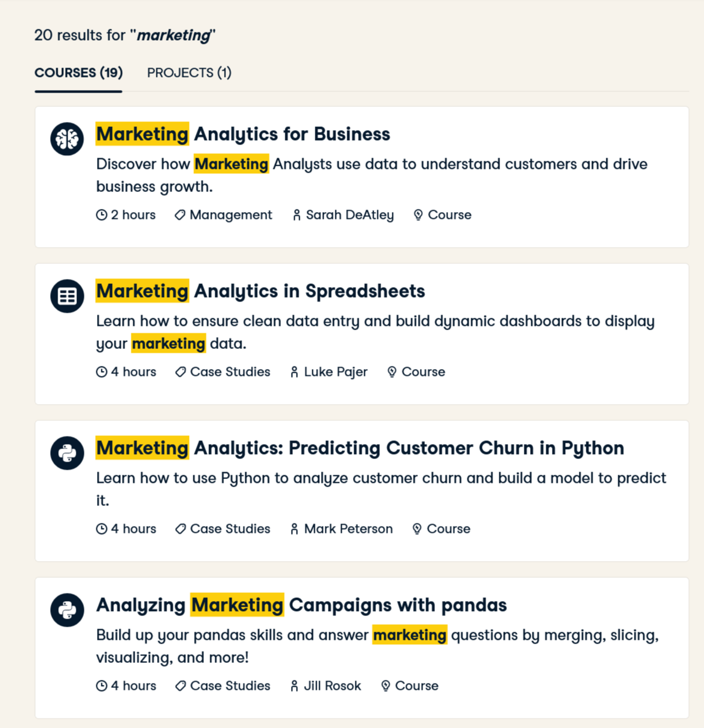The width and height of the screenshot is (704, 728).
Task: Select the Python icon on the Customer Churn course
Action: click(66, 453)
